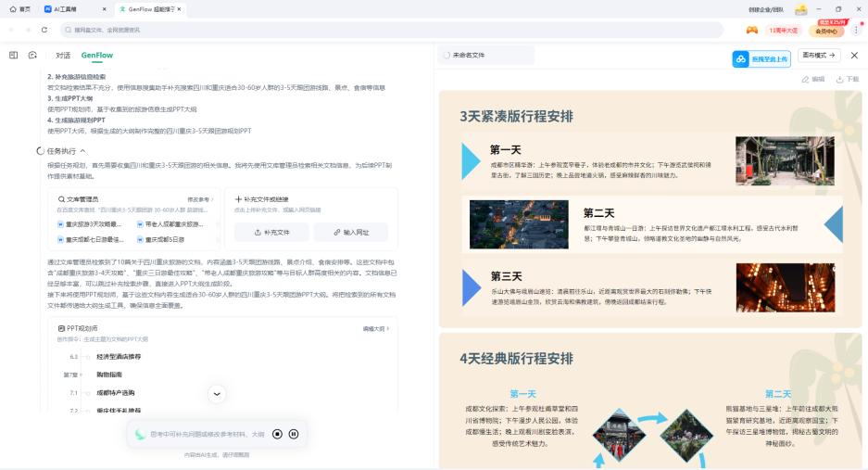Click the 补充文件 upload button

pos(271,233)
